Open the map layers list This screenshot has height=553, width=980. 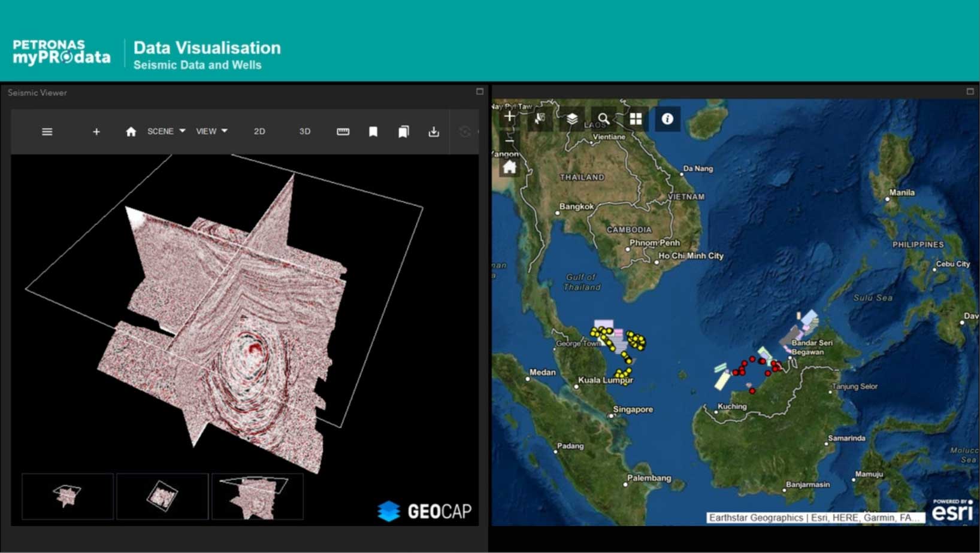coord(572,118)
